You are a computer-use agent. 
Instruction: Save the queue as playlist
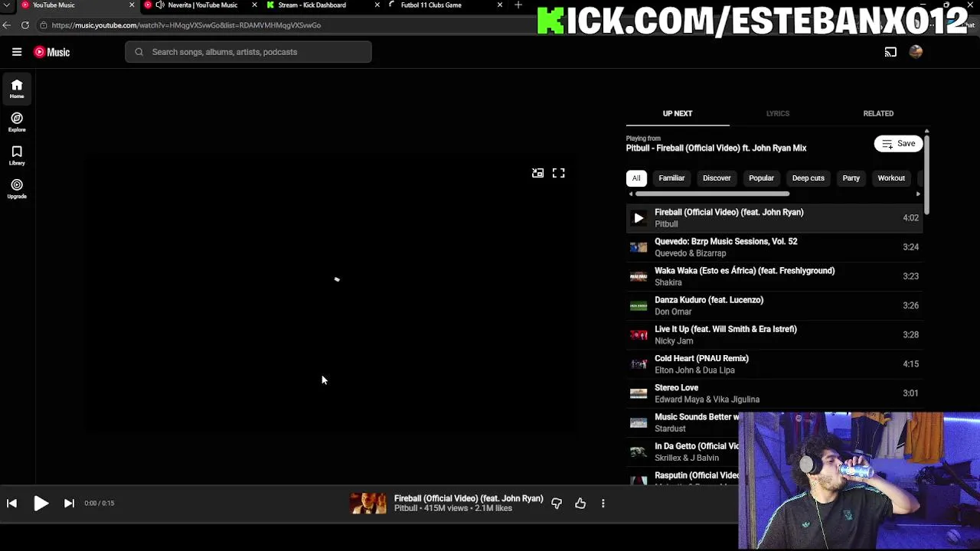[x=898, y=144]
